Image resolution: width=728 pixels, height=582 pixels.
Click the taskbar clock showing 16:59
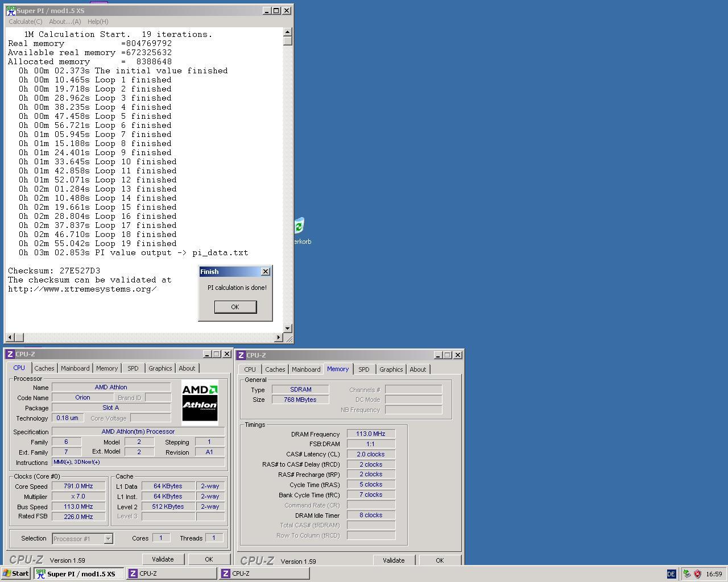pyautogui.click(x=714, y=574)
